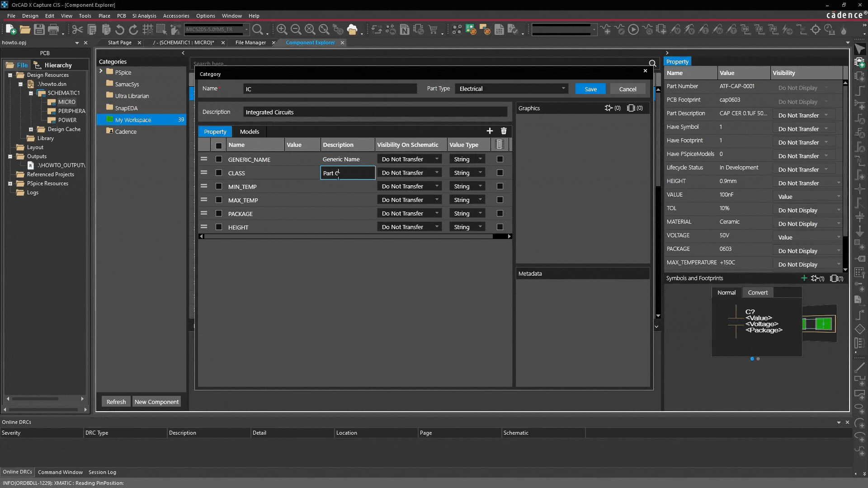Check the GENERIC_NAME row checkbox

point(219,159)
